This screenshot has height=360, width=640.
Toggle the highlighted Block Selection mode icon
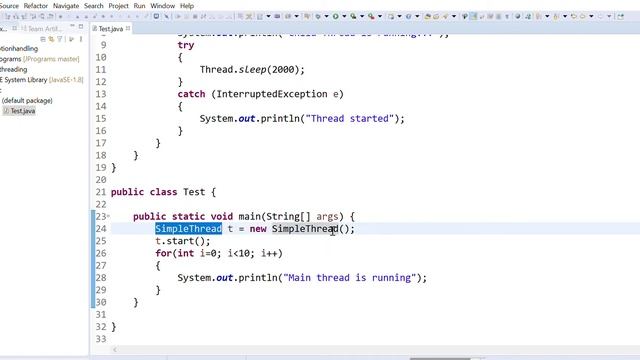click(474, 16)
